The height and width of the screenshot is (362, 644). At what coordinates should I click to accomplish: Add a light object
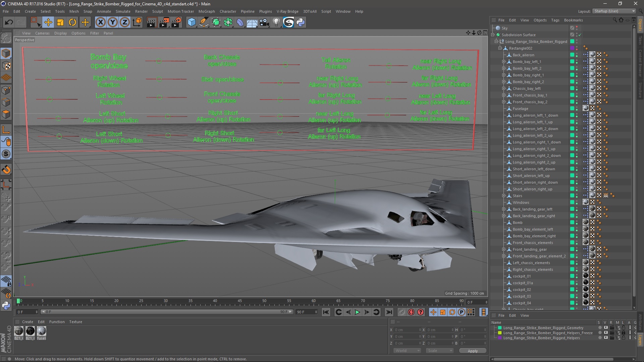(276, 22)
